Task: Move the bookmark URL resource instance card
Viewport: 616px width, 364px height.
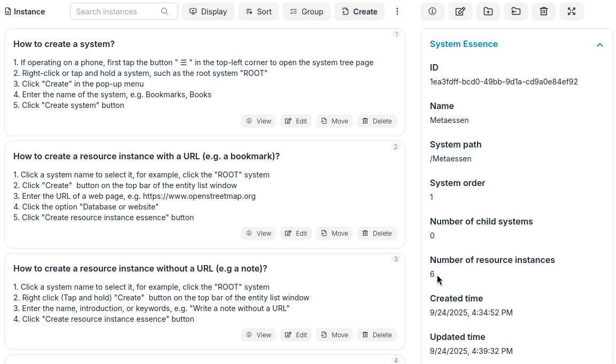Action: tap(334, 234)
